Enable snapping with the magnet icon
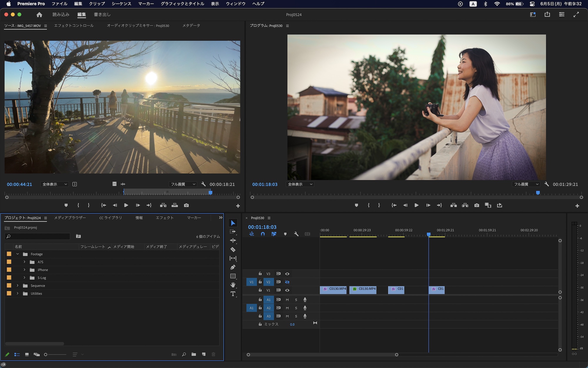 [x=263, y=234]
